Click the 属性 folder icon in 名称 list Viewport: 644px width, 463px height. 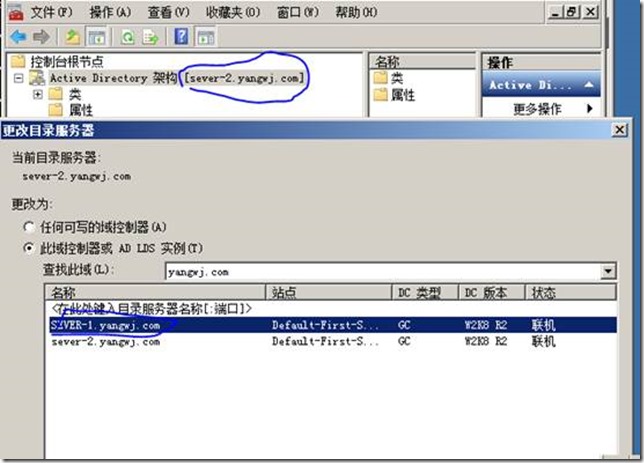click(380, 95)
